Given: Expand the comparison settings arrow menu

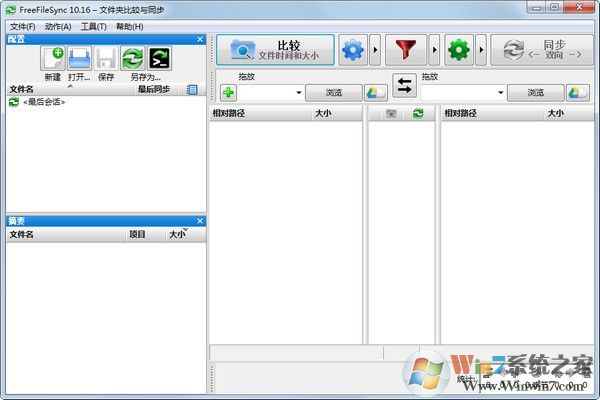Looking at the screenshot, I should tap(375, 50).
